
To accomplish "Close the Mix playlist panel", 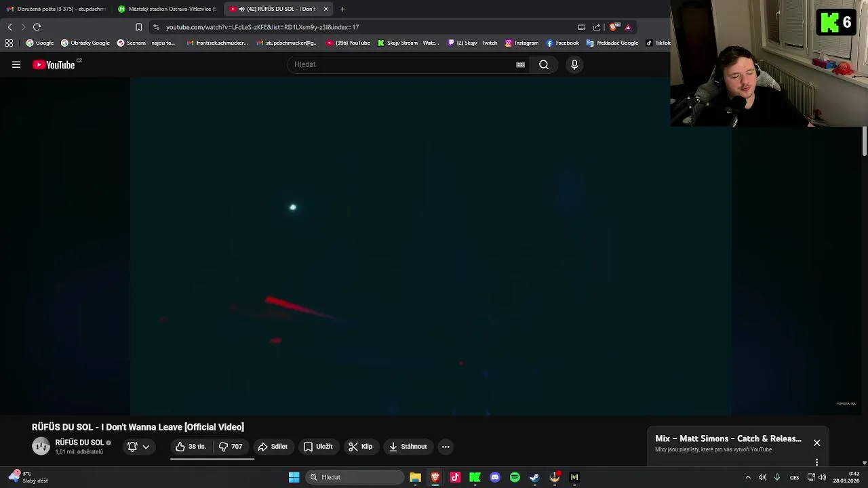I will [817, 443].
